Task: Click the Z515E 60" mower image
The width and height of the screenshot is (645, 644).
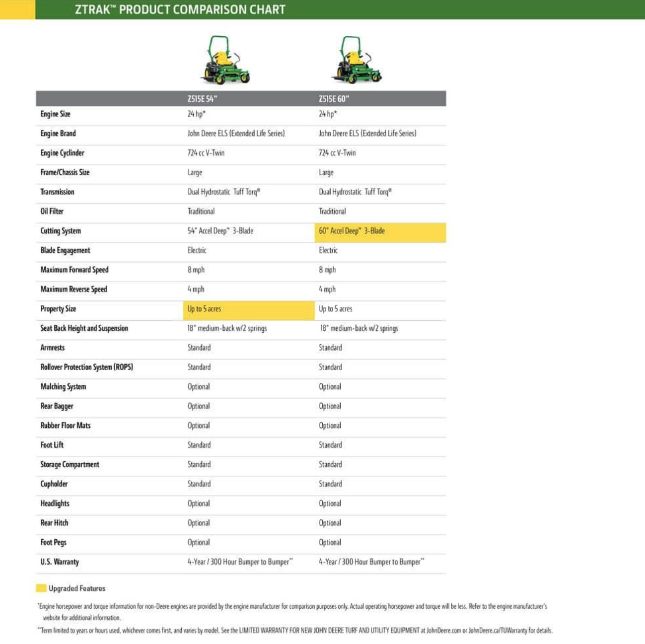Action: coord(356,60)
